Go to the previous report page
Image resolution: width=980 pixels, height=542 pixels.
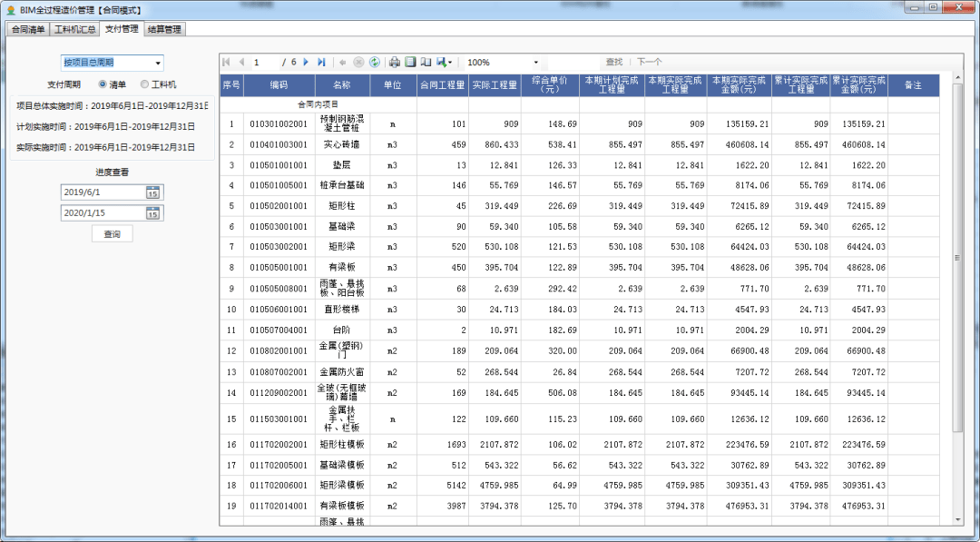(242, 62)
